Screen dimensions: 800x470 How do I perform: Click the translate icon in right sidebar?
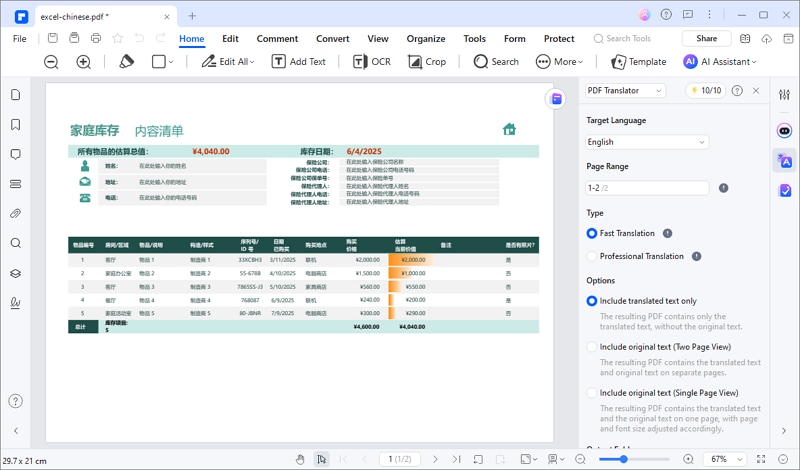tap(785, 161)
